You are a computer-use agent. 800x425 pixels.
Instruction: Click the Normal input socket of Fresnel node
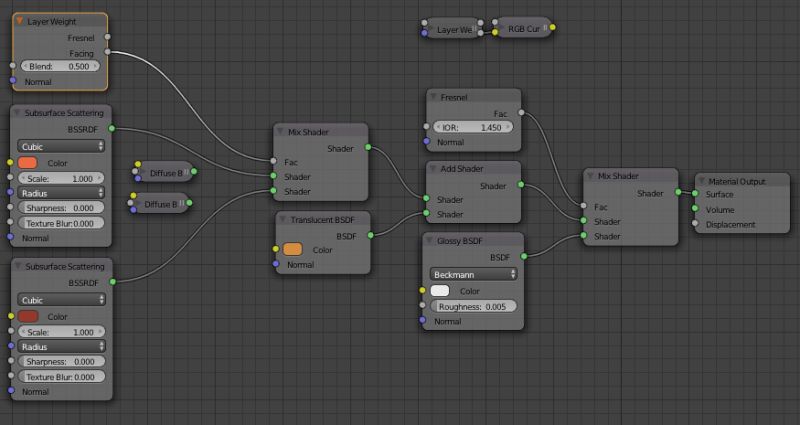point(427,141)
